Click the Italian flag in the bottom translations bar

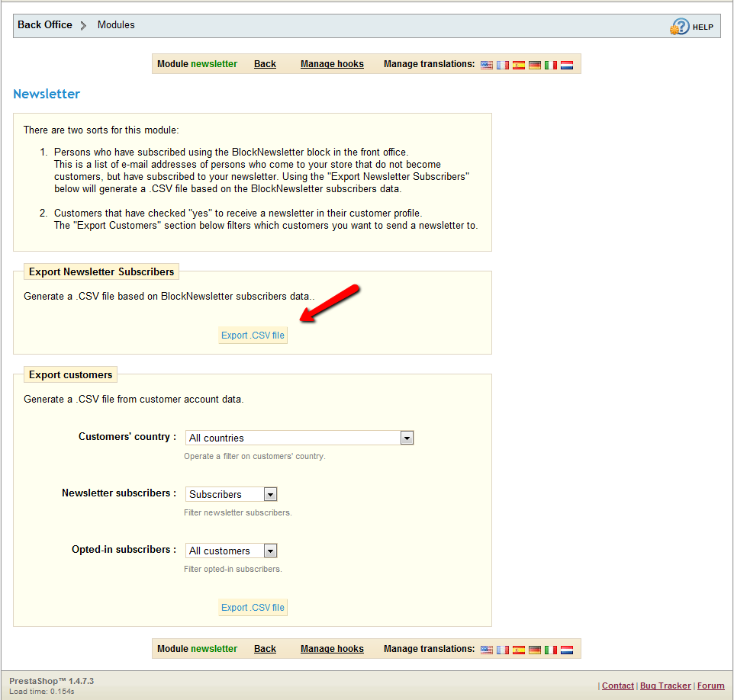(x=551, y=650)
